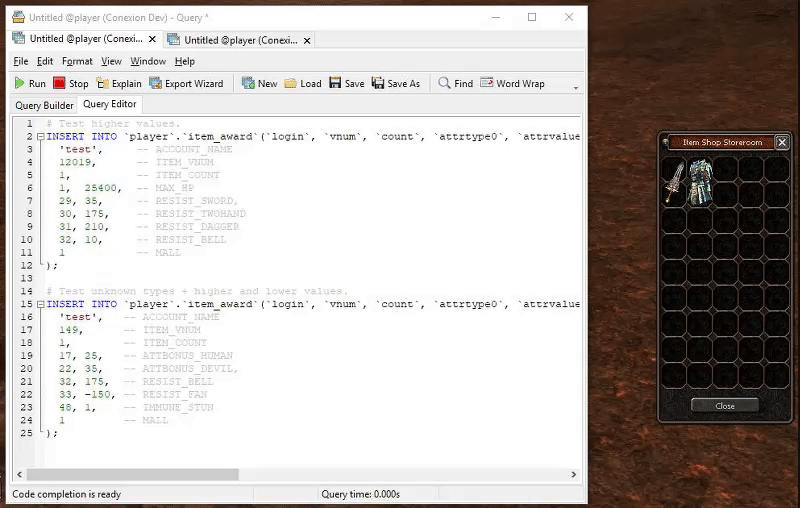The height and width of the screenshot is (508, 800).
Task: Click the scroll-right arrow in editor
Action: (x=573, y=474)
